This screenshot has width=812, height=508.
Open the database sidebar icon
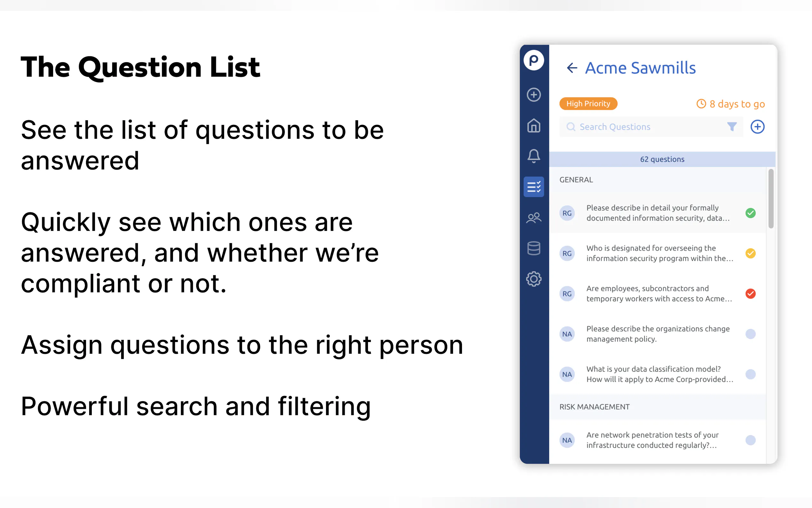[533, 248]
